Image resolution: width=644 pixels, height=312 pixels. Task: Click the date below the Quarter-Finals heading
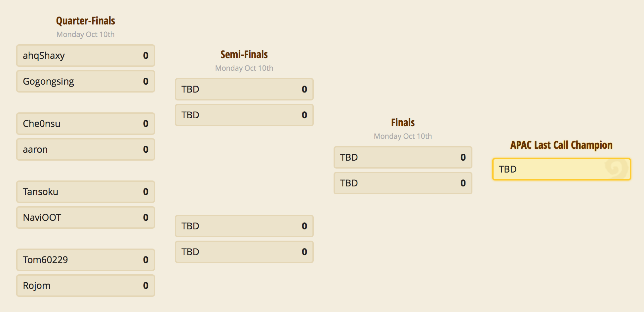click(x=86, y=34)
